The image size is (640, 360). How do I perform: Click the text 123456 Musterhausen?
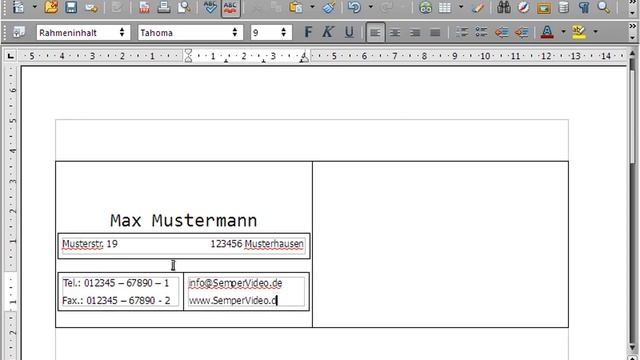coord(257,244)
